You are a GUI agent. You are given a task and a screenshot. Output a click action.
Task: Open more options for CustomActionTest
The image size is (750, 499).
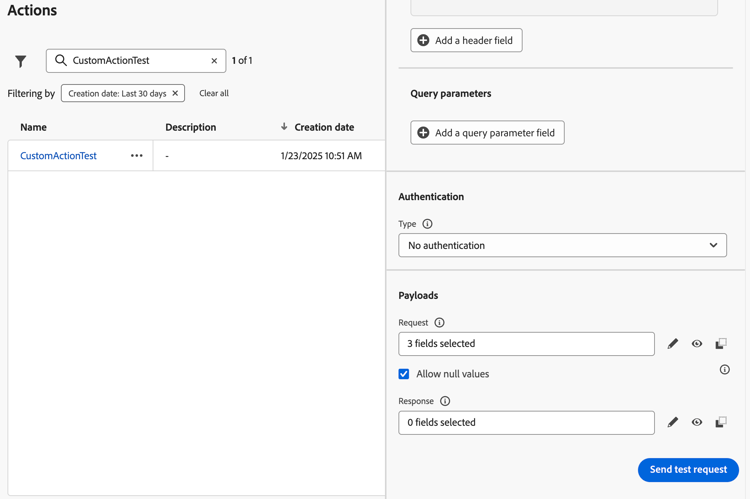pyautogui.click(x=137, y=156)
